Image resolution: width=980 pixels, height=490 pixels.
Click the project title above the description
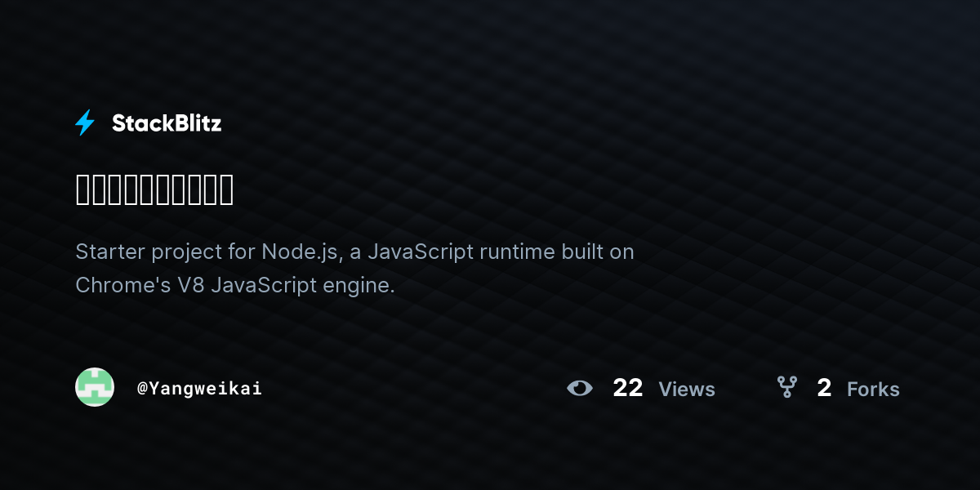tap(154, 189)
